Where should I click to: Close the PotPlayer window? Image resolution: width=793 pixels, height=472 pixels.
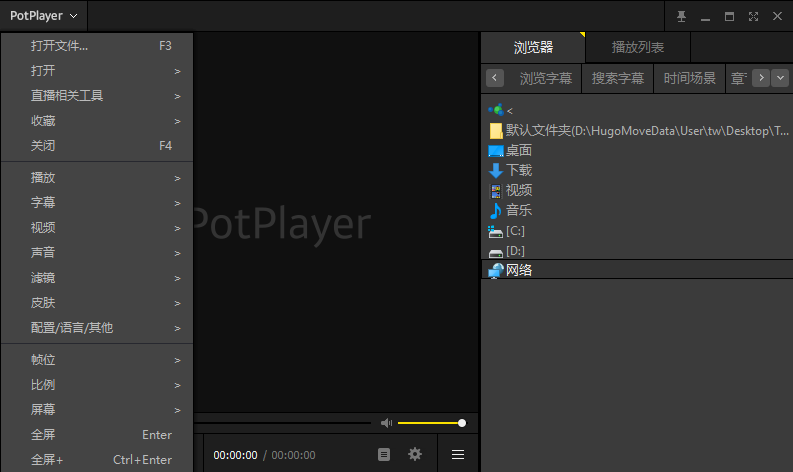click(777, 16)
